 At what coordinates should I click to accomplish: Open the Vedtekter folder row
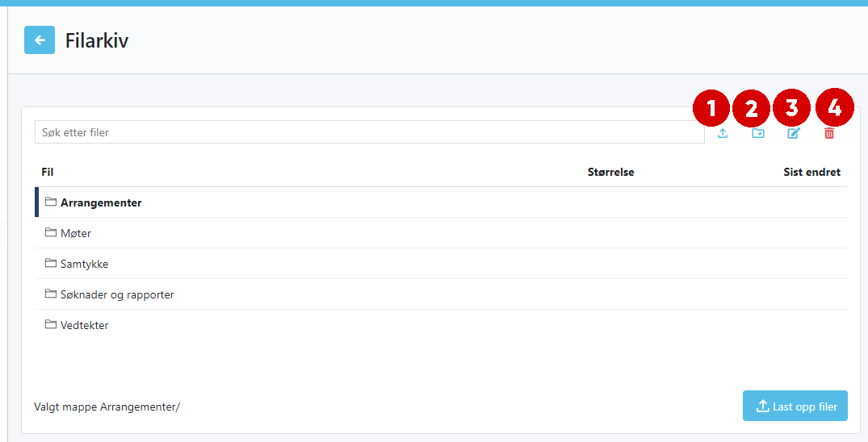pyautogui.click(x=84, y=325)
